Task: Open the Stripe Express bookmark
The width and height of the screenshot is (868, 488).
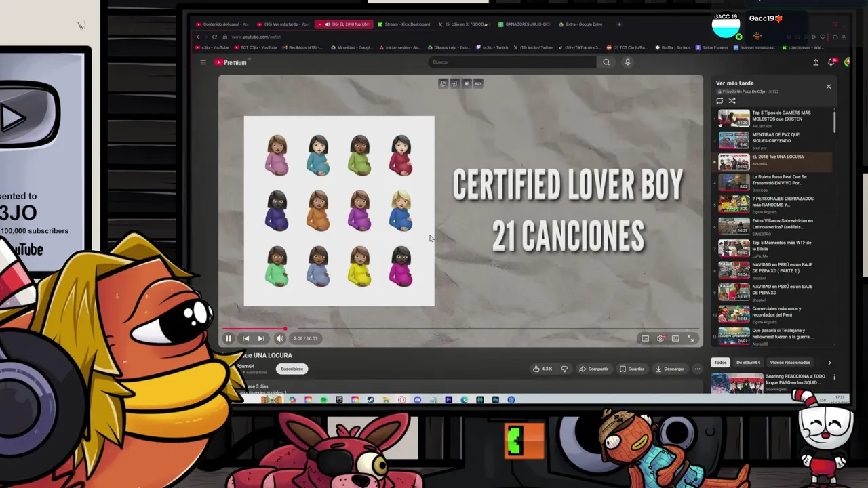Action: tap(711, 47)
